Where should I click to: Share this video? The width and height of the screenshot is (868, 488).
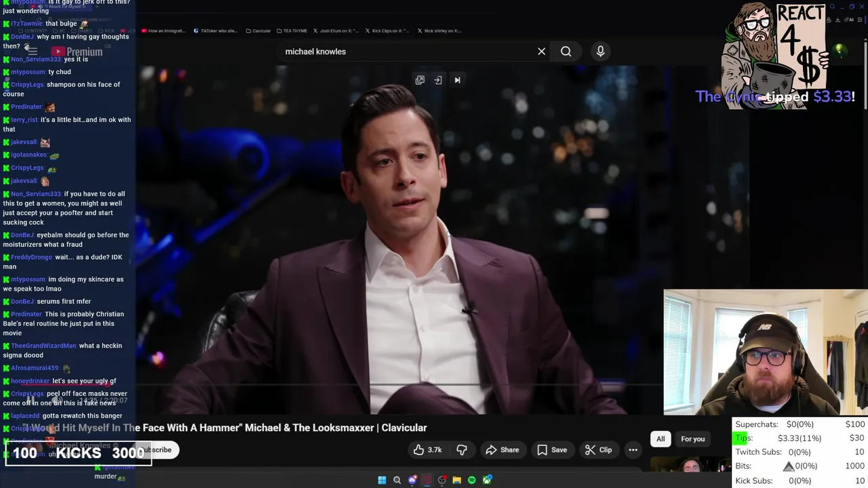point(502,450)
